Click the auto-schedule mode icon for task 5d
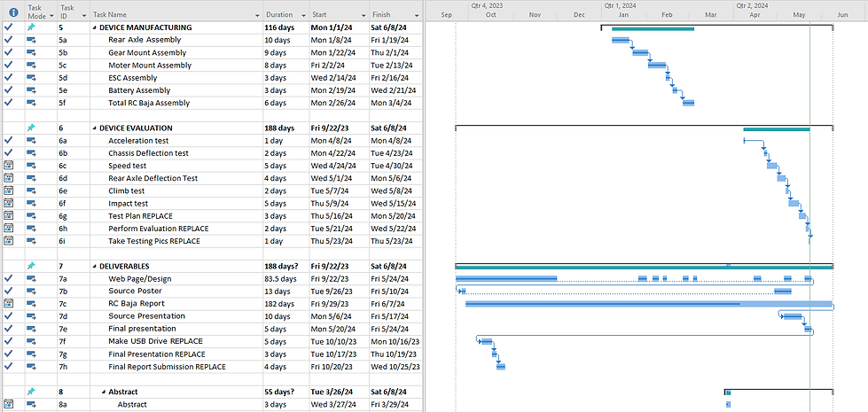 point(32,77)
